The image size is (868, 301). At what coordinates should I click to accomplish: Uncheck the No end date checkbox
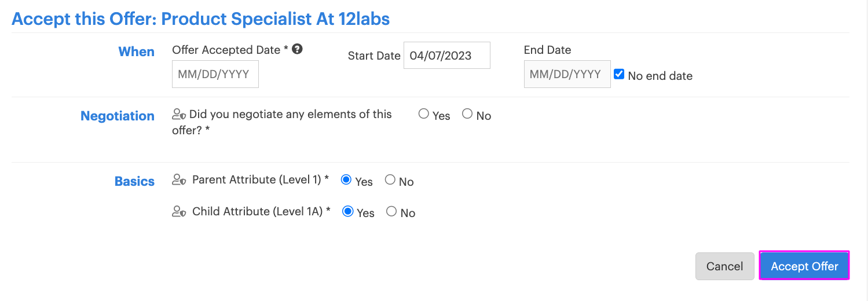pyautogui.click(x=619, y=75)
